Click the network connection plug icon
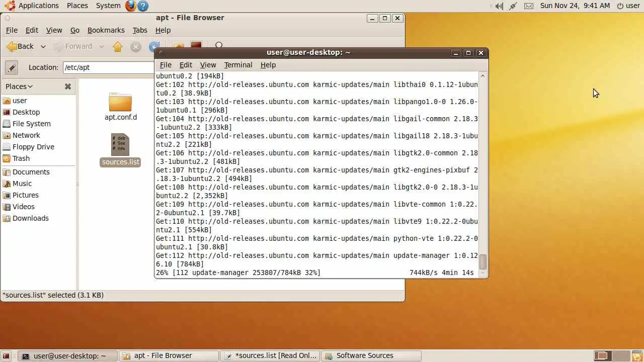 (513, 6)
